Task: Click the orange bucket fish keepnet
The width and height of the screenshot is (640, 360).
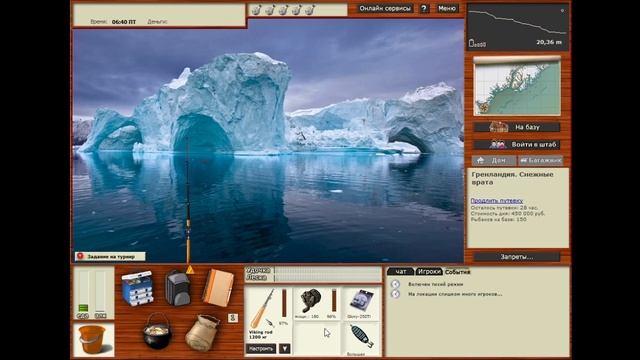Action: pyautogui.click(x=93, y=339)
